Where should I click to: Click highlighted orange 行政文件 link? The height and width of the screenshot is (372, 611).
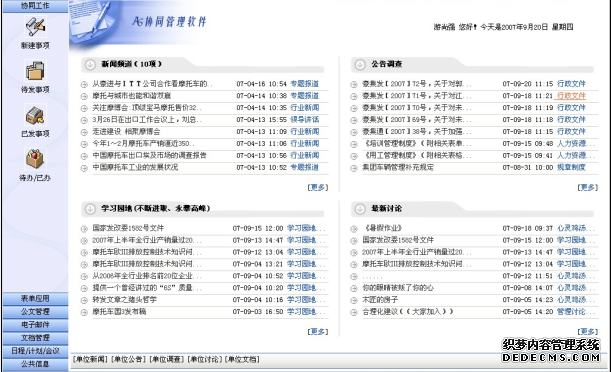(x=571, y=96)
